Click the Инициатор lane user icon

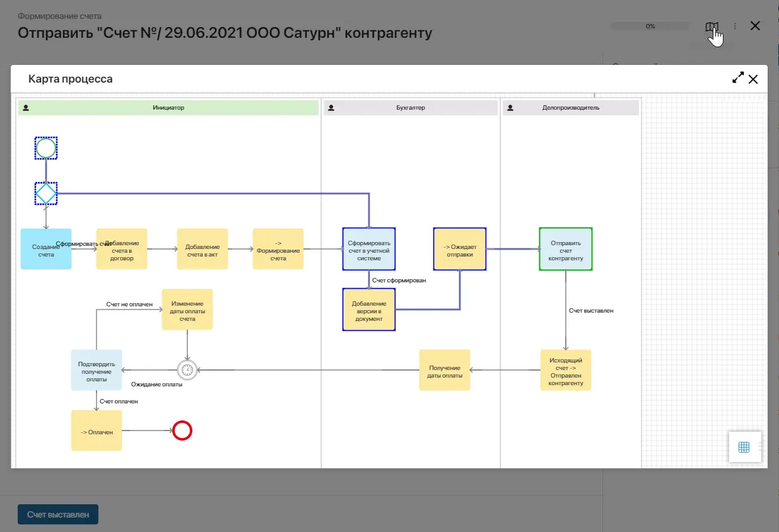point(26,108)
